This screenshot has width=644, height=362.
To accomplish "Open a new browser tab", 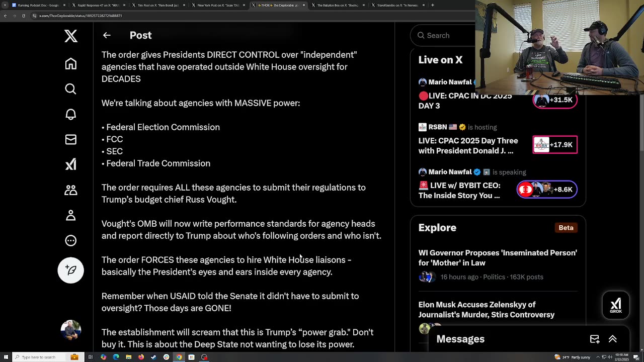I will [433, 5].
